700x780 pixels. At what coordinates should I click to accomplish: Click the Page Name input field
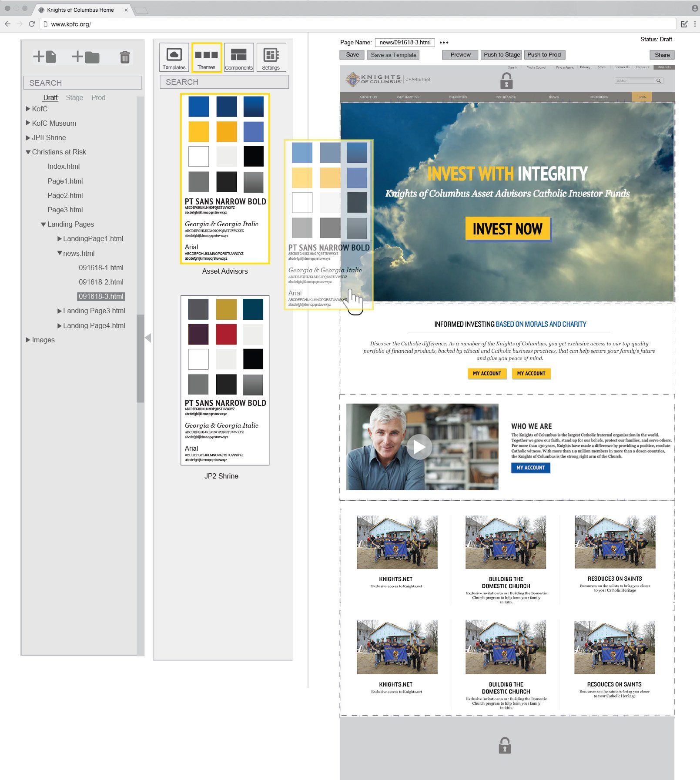(405, 42)
